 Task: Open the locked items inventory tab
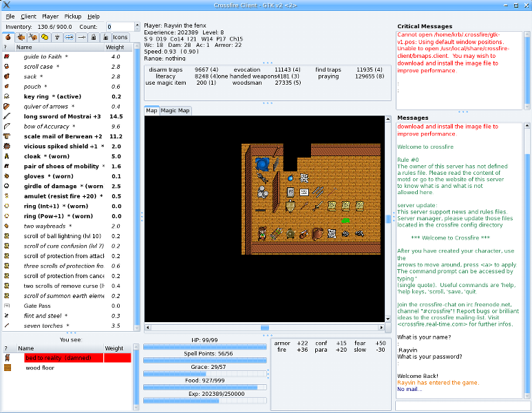click(92, 37)
